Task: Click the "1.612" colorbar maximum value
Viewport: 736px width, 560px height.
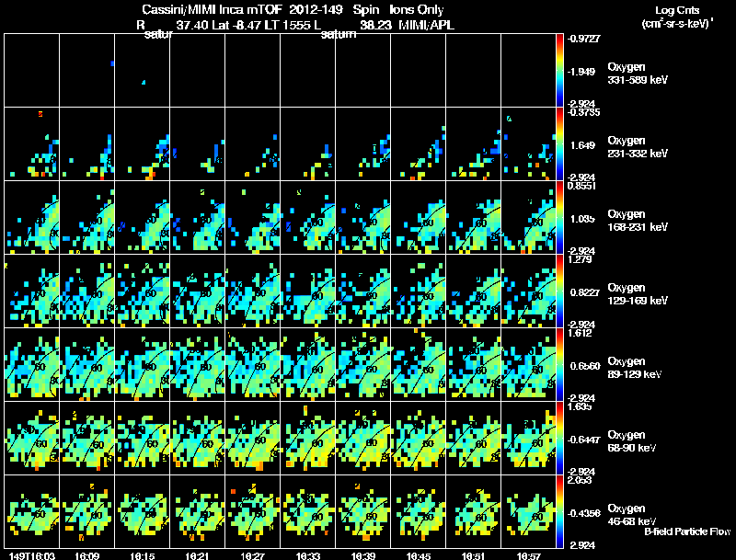Action: tap(580, 333)
